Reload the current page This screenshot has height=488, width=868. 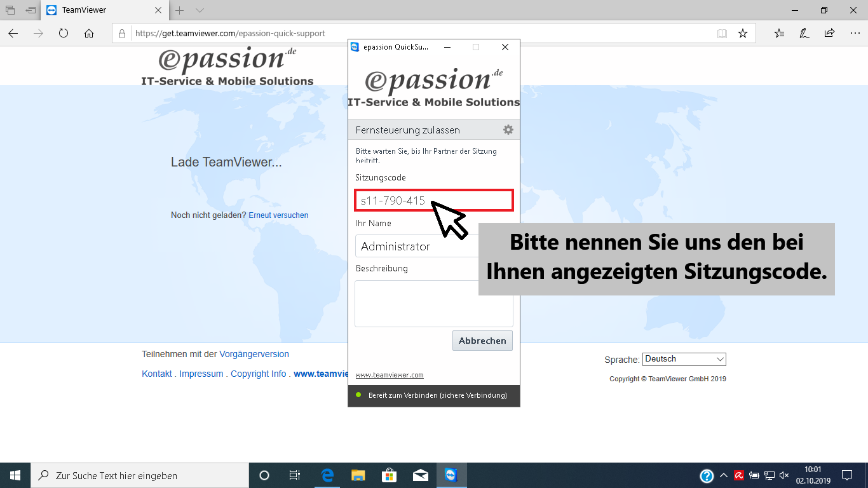pyautogui.click(x=64, y=33)
